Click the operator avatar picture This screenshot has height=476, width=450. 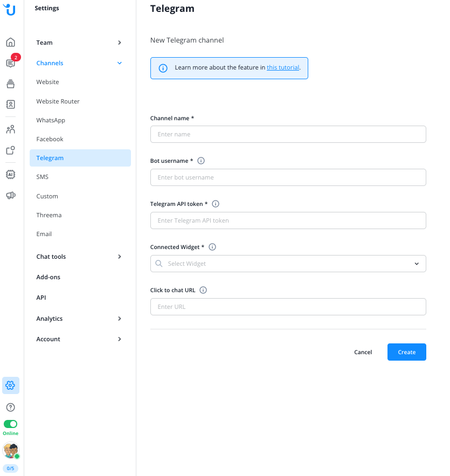11,451
